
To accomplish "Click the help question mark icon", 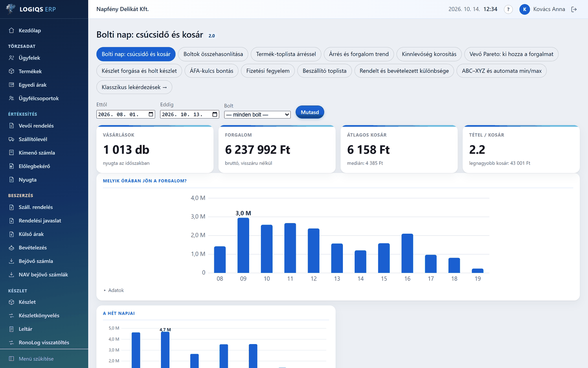I will pyautogui.click(x=508, y=10).
